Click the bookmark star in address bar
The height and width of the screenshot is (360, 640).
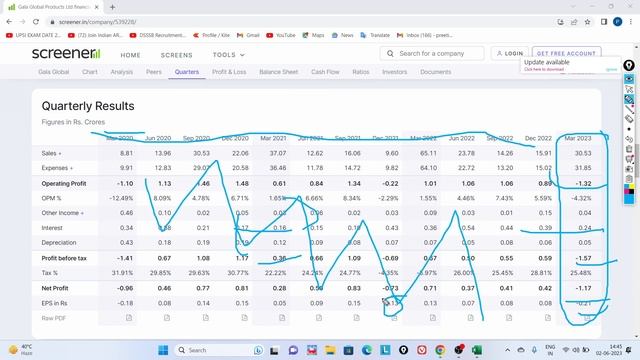[x=587, y=22]
